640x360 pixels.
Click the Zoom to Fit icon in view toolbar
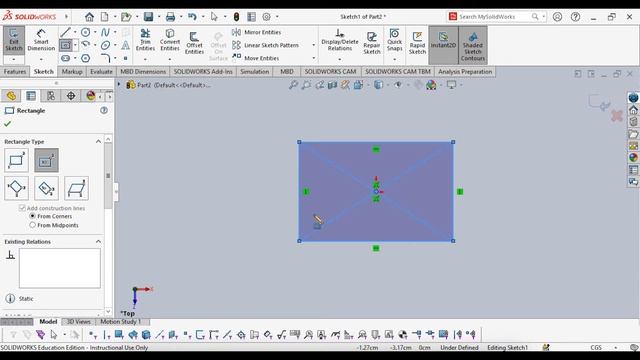click(x=293, y=85)
